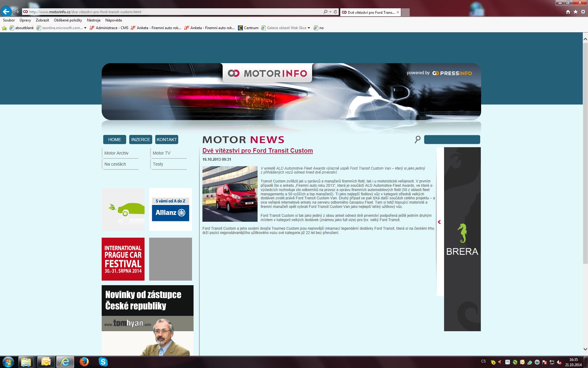The height and width of the screenshot is (368, 588).
Task: Click the scrollbar down arrow
Action: 585,349
